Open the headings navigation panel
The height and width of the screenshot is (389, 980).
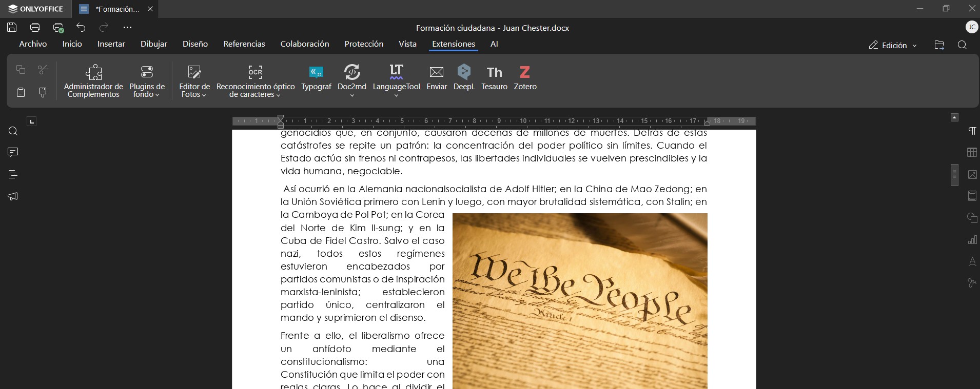[x=13, y=175]
